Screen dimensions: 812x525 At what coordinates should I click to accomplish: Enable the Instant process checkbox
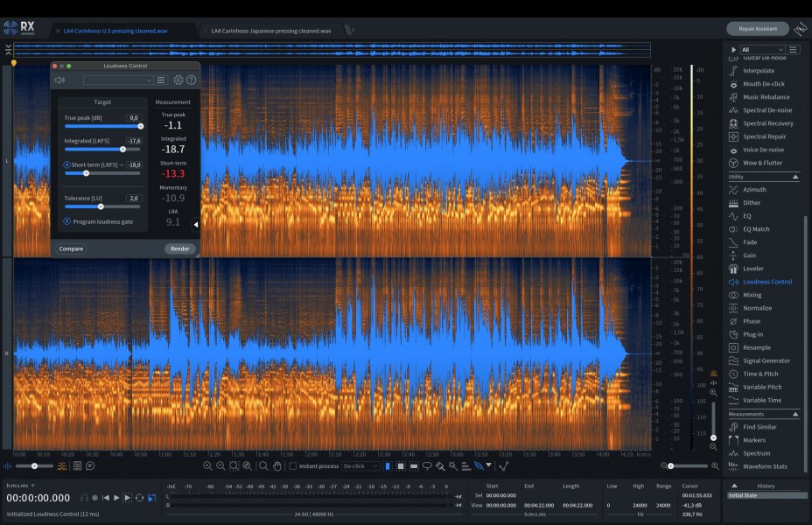pyautogui.click(x=293, y=466)
